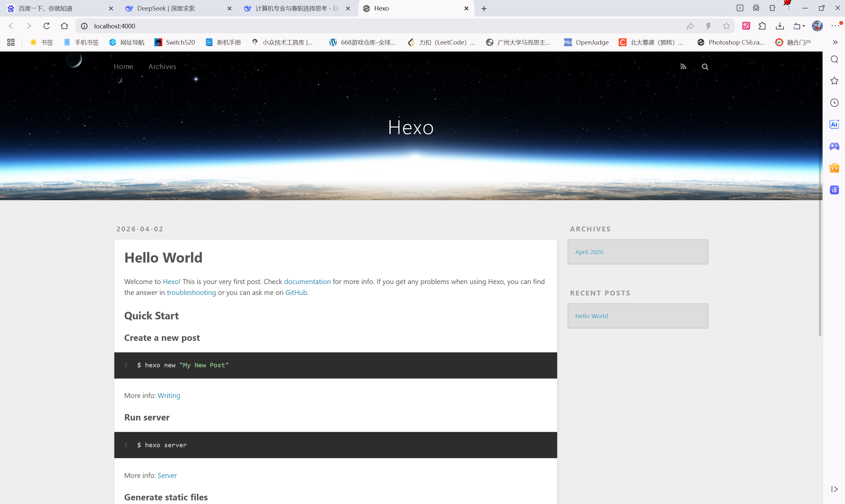Switch to the DeepSeek tab
Screen dimensions: 845x504
point(166,9)
